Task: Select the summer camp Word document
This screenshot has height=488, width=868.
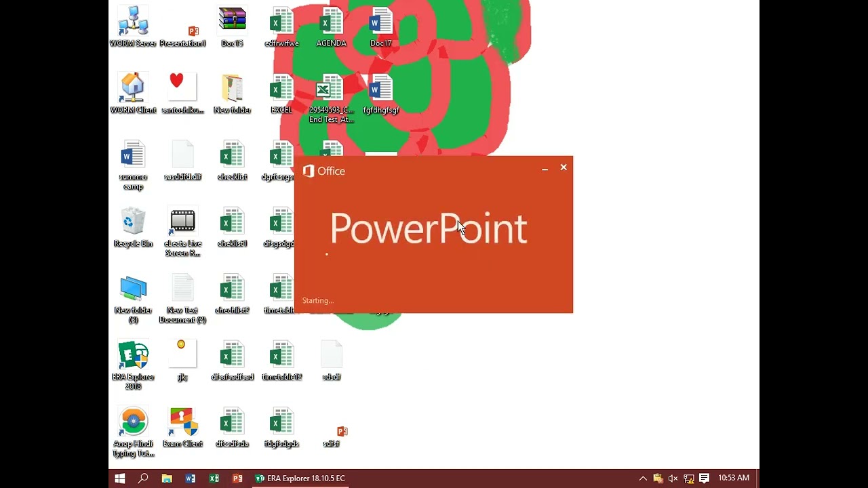Action: click(x=133, y=165)
